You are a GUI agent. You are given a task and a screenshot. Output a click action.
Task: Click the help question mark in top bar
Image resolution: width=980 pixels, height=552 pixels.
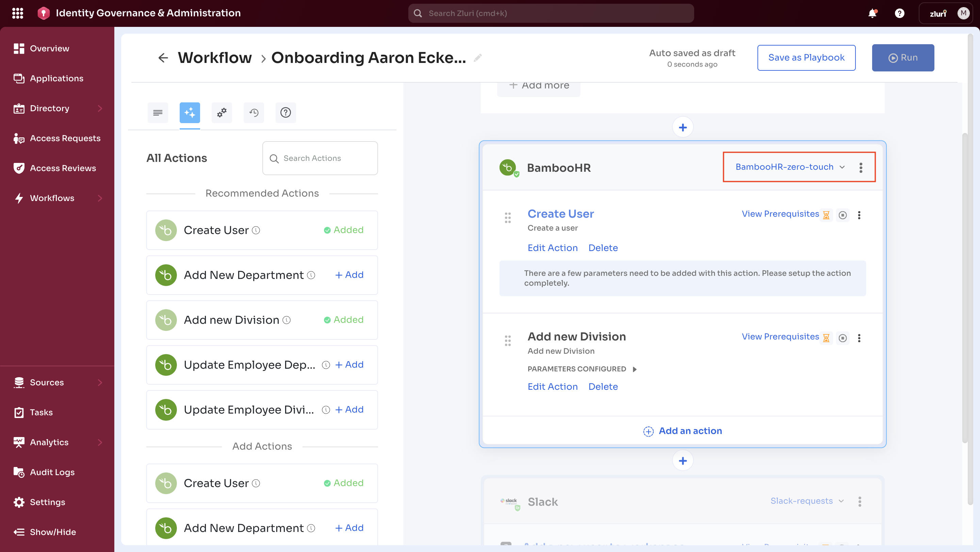(899, 13)
